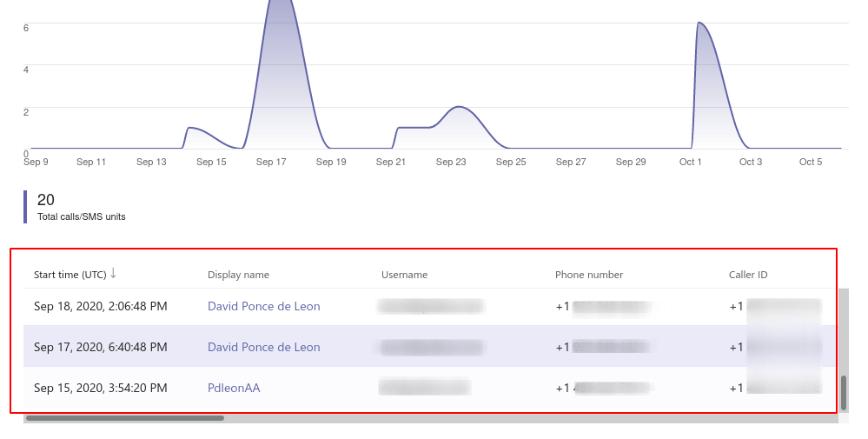Viewport: 868px width, 439px height.
Task: Open David Ponce de Leon in Sep 18 row
Action: pos(263,306)
